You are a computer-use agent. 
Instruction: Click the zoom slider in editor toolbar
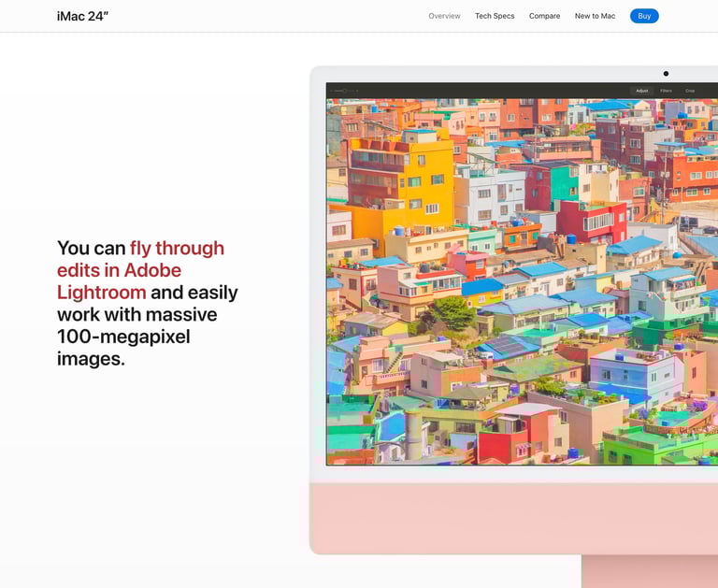(x=344, y=91)
